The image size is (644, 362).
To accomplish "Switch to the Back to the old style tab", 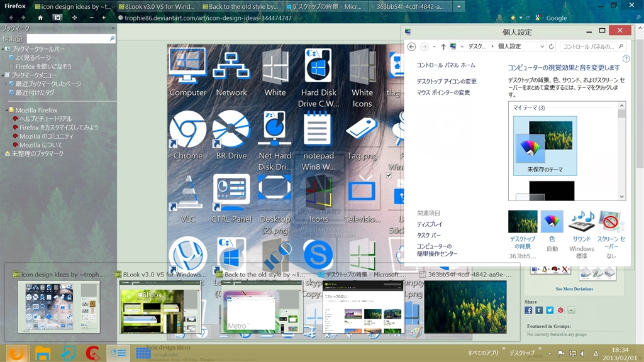I will (243, 6).
